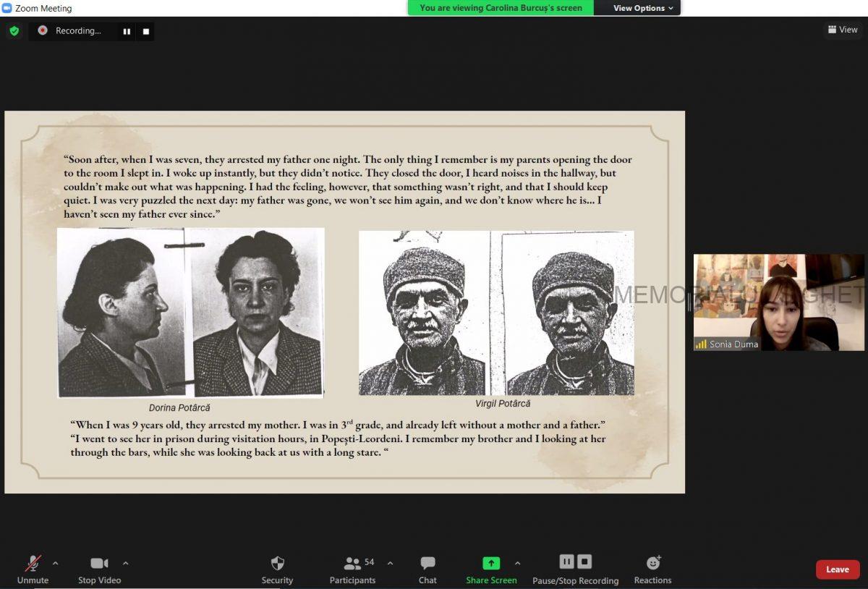Stop Video camera toggle
868x589 pixels.
coord(99,569)
